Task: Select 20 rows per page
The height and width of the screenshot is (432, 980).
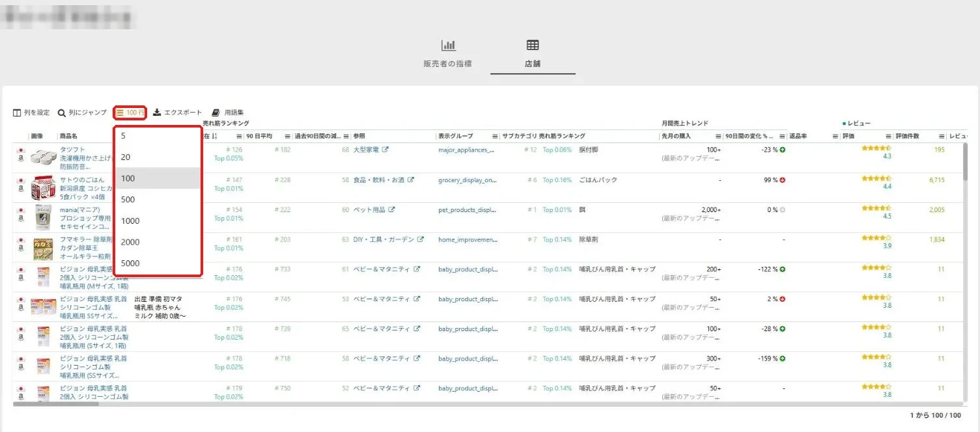Action: pyautogui.click(x=158, y=157)
